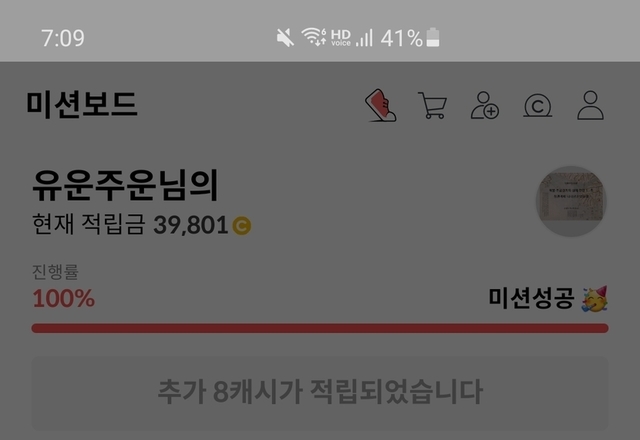Tap the 7:09 clock in status bar
Viewport: 640px width, 440px height.
[x=62, y=38]
